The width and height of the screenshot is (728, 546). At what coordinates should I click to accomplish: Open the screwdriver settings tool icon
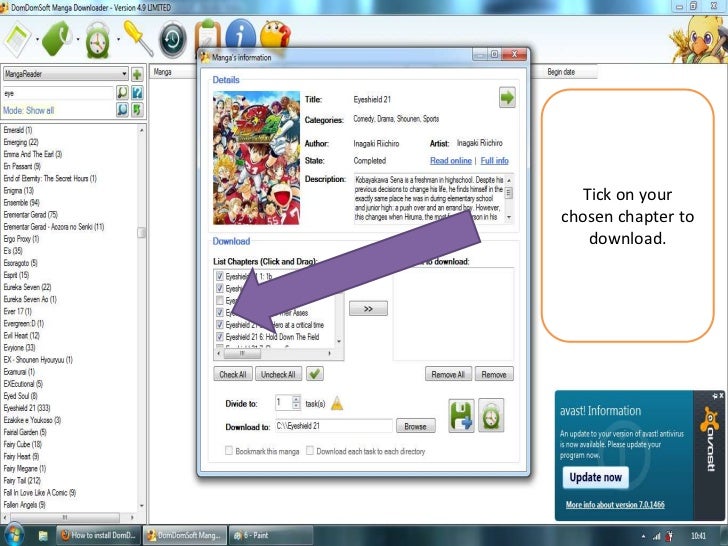(x=138, y=38)
